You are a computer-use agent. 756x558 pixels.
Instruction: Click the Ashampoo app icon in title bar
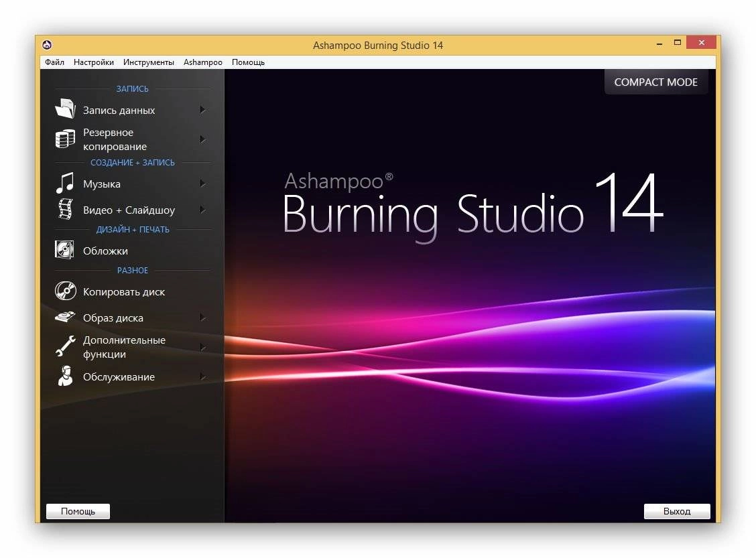pos(47,45)
